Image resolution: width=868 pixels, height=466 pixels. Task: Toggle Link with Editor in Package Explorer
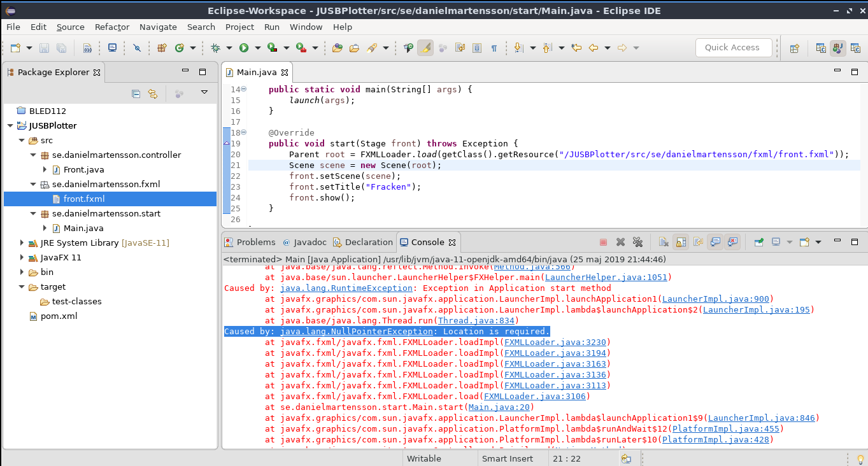[153, 94]
